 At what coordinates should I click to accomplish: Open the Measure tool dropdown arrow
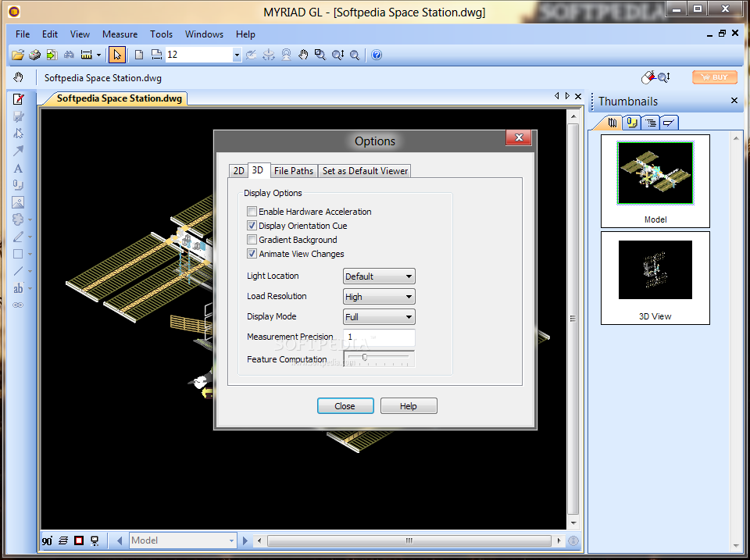(x=98, y=55)
